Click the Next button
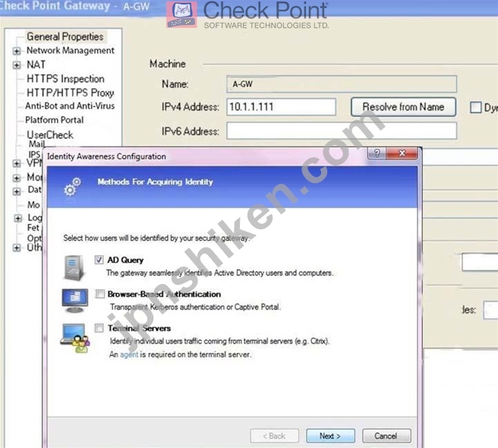This screenshot has height=448, width=498. 330,436
